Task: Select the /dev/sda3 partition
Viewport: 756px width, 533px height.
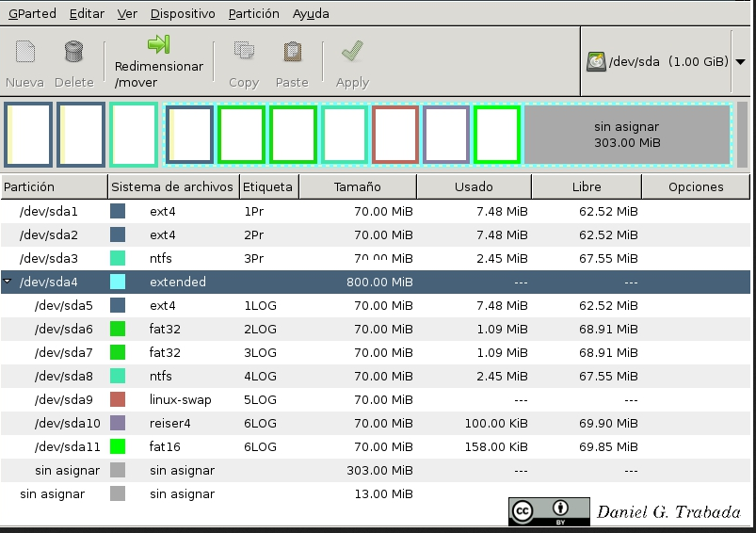Action: (375, 258)
